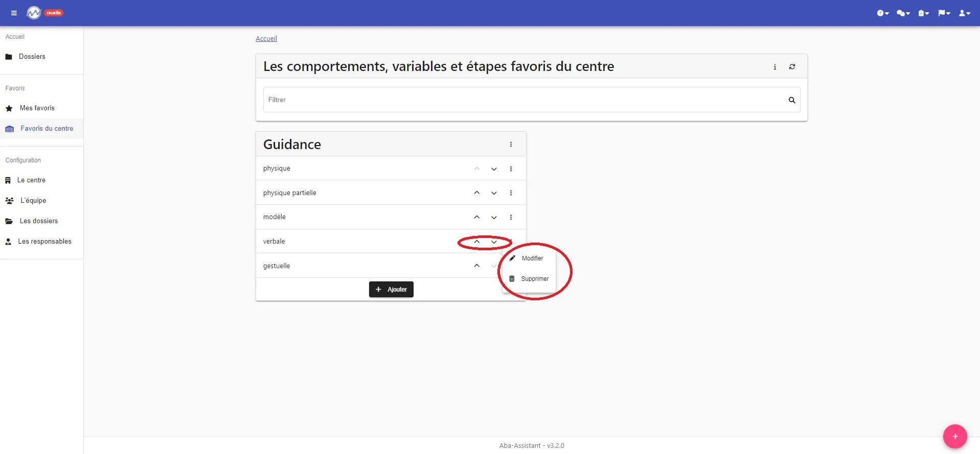Click the search magnifier icon
This screenshot has width=980, height=454.
click(x=792, y=100)
